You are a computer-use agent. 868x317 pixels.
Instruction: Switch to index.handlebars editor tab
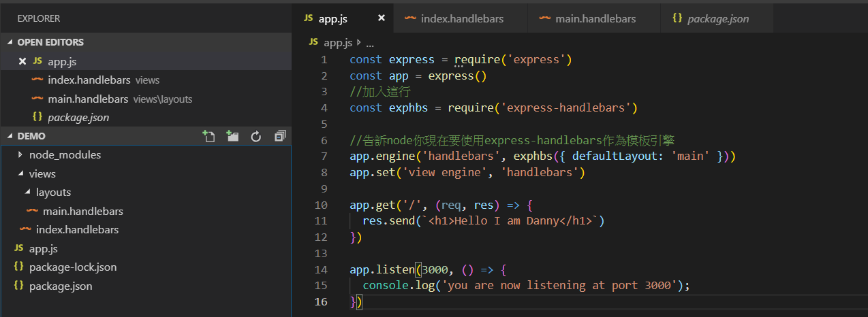point(461,18)
